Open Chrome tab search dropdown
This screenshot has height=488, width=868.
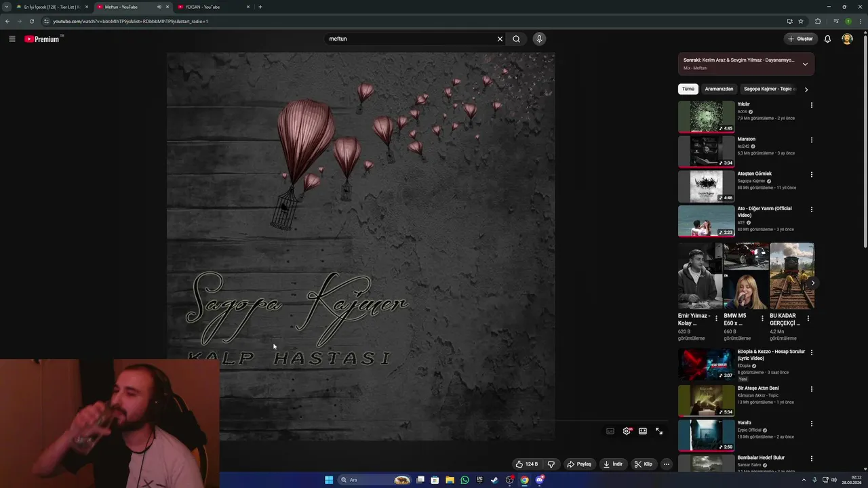[7, 7]
